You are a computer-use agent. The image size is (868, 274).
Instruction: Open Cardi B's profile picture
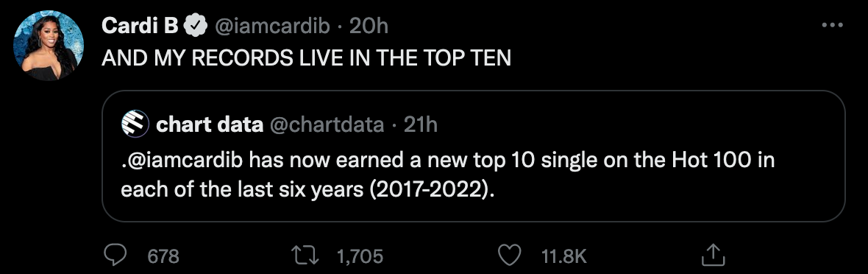click(48, 45)
